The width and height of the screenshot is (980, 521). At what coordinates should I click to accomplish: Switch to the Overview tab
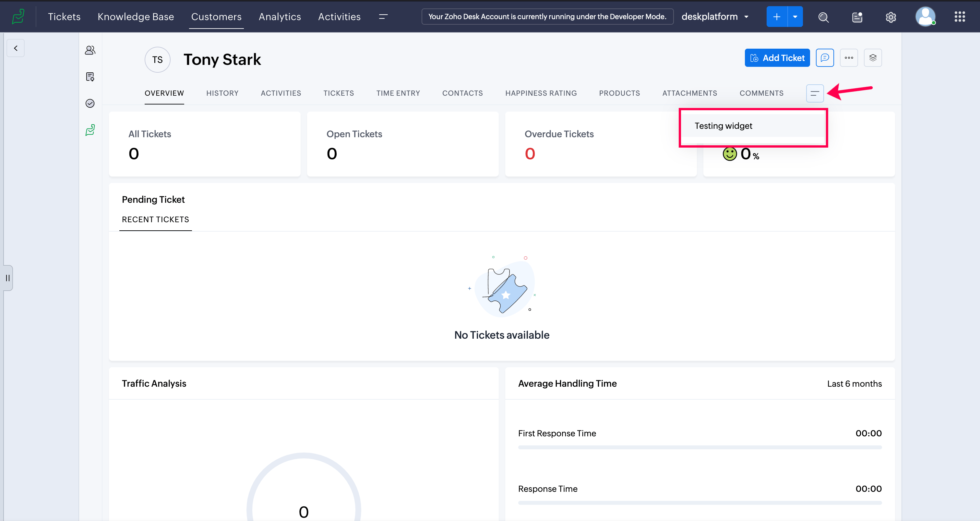[164, 93]
